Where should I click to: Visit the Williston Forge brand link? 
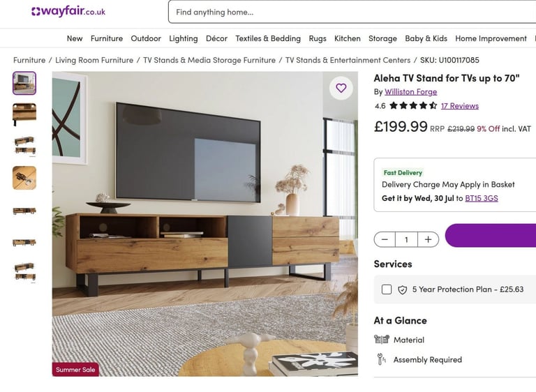click(x=410, y=92)
